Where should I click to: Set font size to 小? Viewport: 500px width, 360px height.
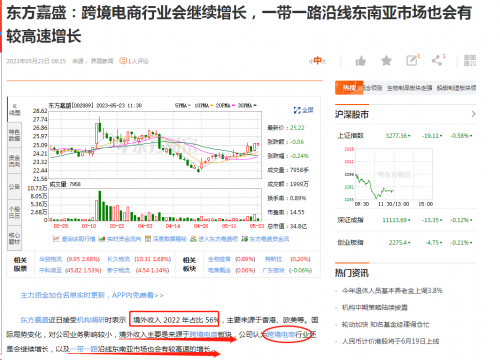click(x=310, y=61)
